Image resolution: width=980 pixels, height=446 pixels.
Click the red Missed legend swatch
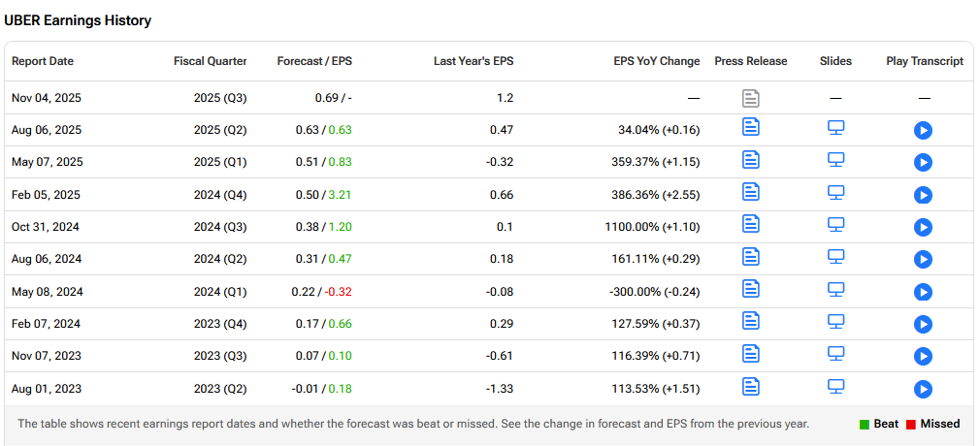(x=911, y=424)
